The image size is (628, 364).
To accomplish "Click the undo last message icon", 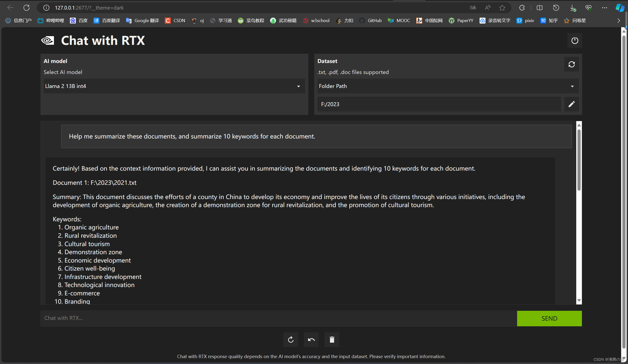I will 311,339.
